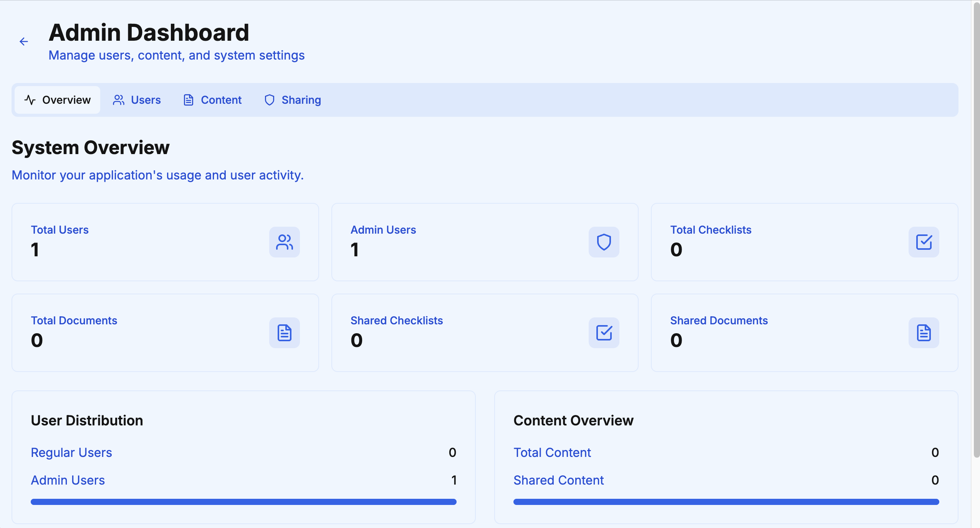980x528 pixels.
Task: Click the Shared Checklists label
Action: [x=397, y=320]
